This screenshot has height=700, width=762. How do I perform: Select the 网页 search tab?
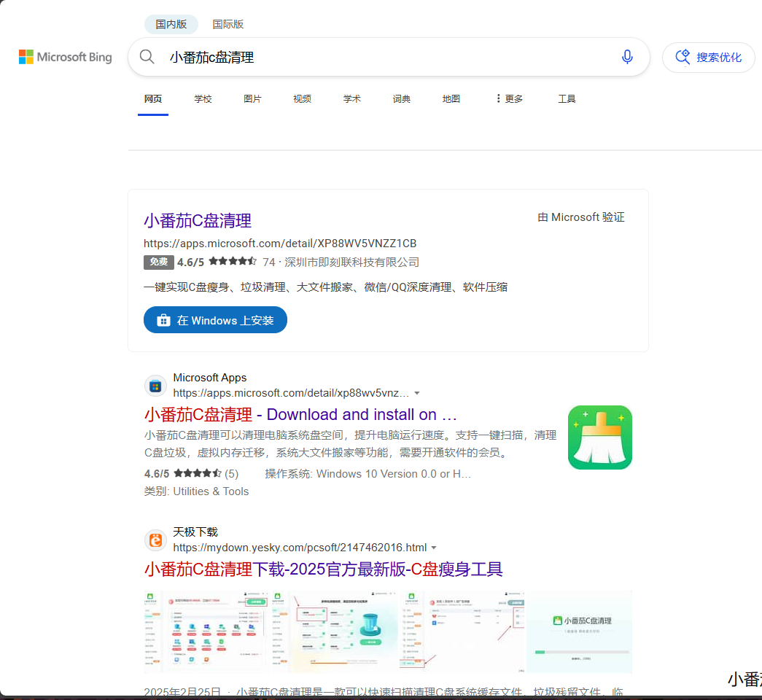tap(153, 99)
